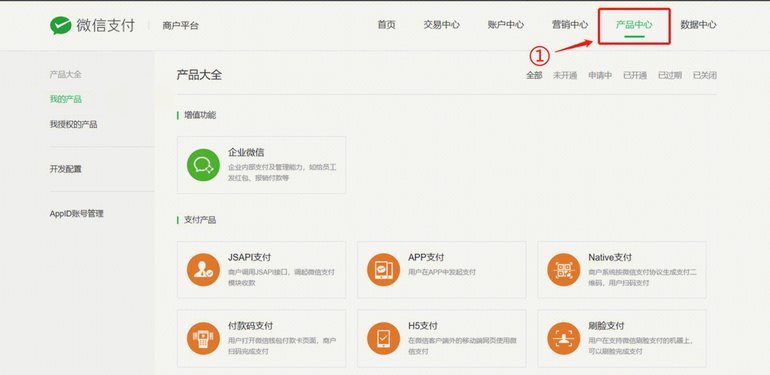Image resolution: width=770 pixels, height=375 pixels.
Task: Click the 付款码支付 card description text
Action: coord(282,346)
